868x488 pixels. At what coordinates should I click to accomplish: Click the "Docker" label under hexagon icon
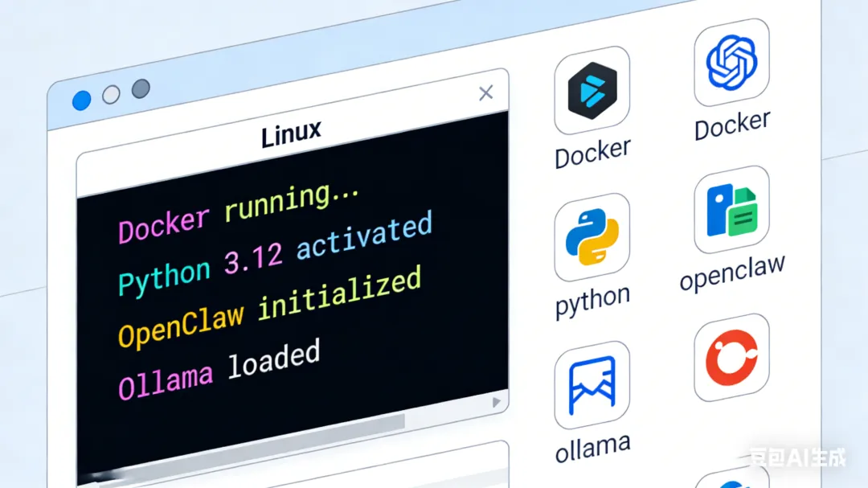[x=592, y=152]
